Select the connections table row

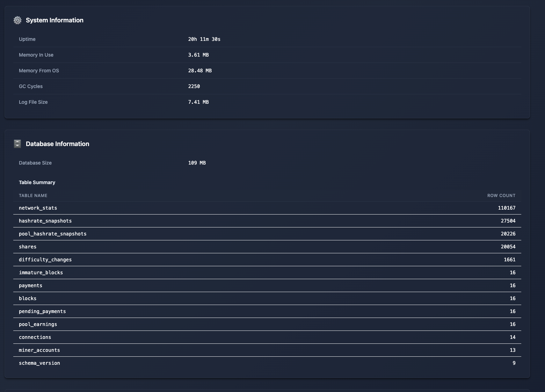tap(35, 337)
